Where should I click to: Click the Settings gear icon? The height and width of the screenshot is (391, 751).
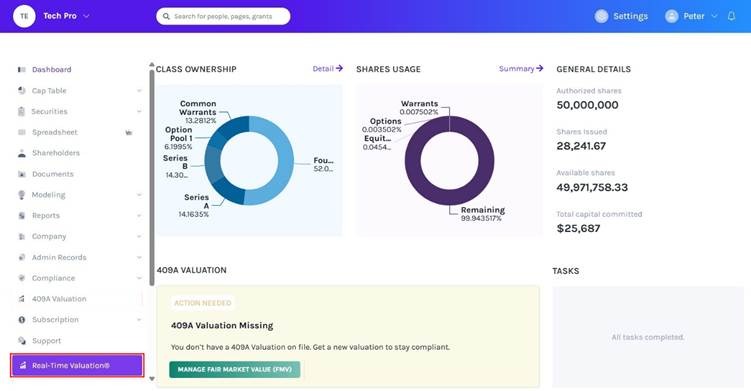[601, 16]
